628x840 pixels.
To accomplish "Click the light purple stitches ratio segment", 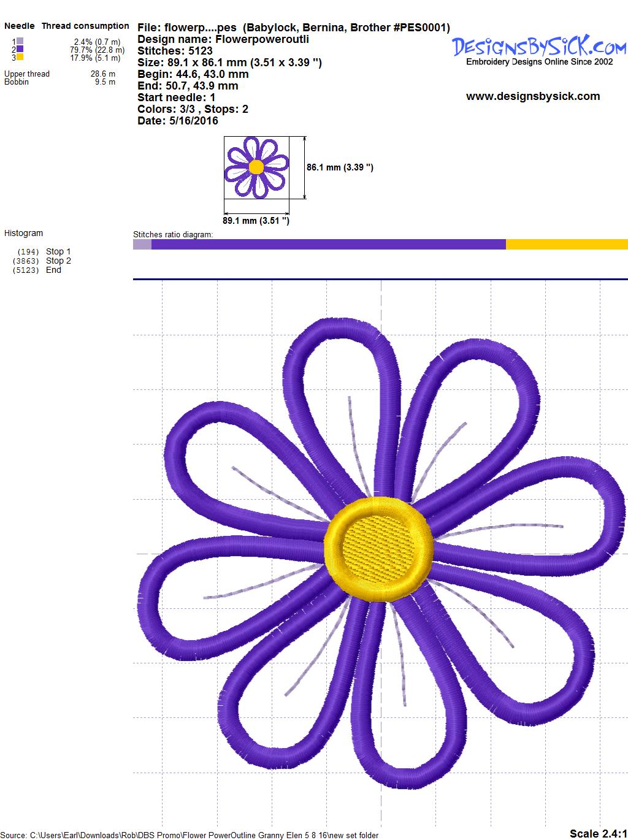I will point(142,245).
